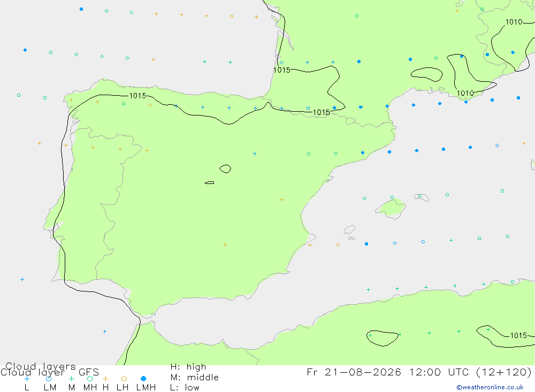Click the orange circle LH legend symbol
Image resolution: width=535 pixels, height=392 pixels.
point(124,379)
